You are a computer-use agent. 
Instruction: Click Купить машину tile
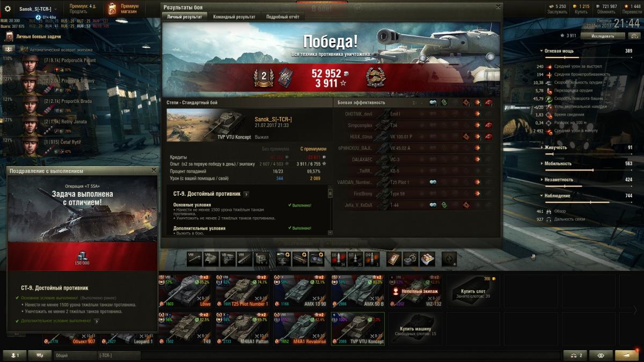coord(417,329)
